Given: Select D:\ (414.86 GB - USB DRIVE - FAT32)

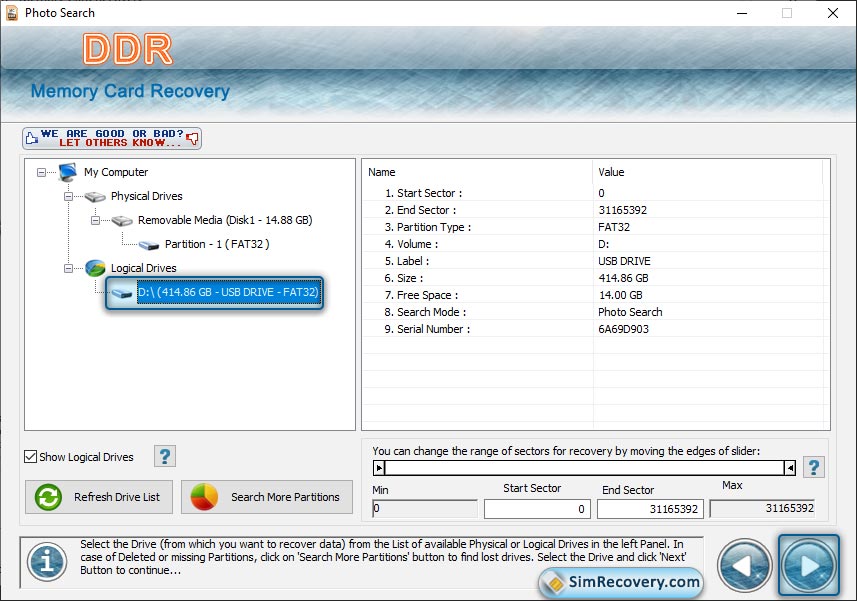Looking at the screenshot, I should [228, 292].
